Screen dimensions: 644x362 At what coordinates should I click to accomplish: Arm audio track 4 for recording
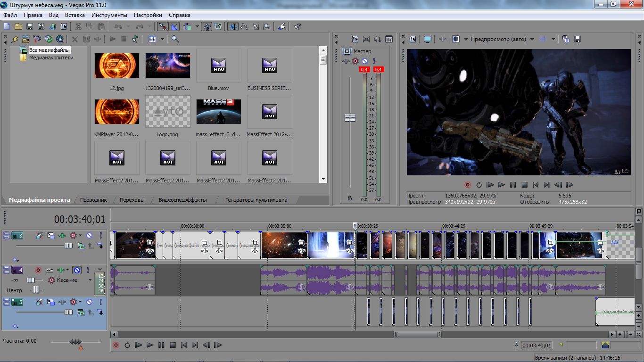[38, 270]
